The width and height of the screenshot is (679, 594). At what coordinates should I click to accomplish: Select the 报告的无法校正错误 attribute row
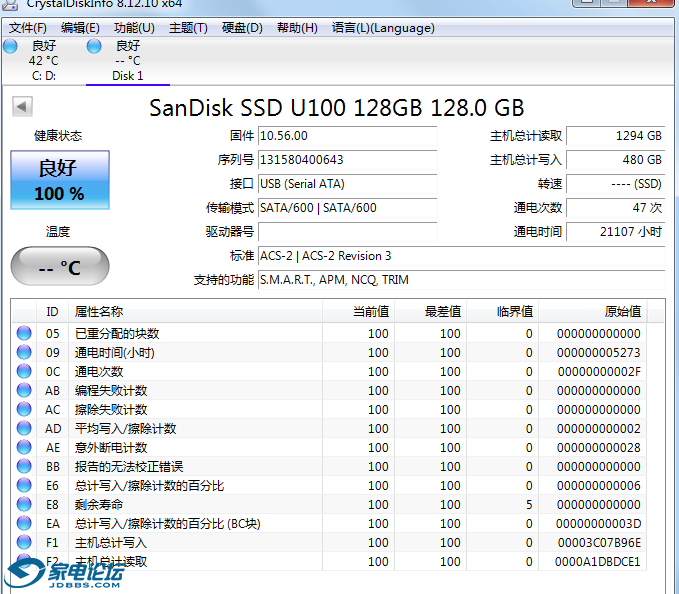329,467
